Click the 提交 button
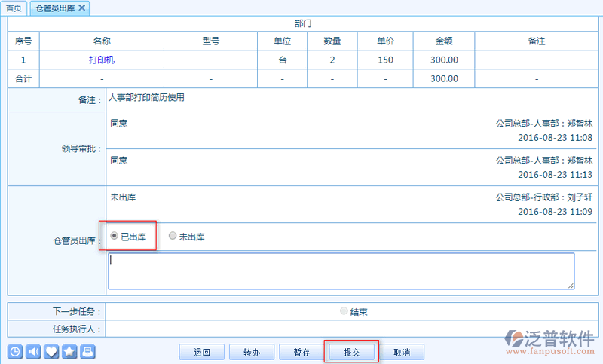The image size is (603, 364). [x=352, y=352]
